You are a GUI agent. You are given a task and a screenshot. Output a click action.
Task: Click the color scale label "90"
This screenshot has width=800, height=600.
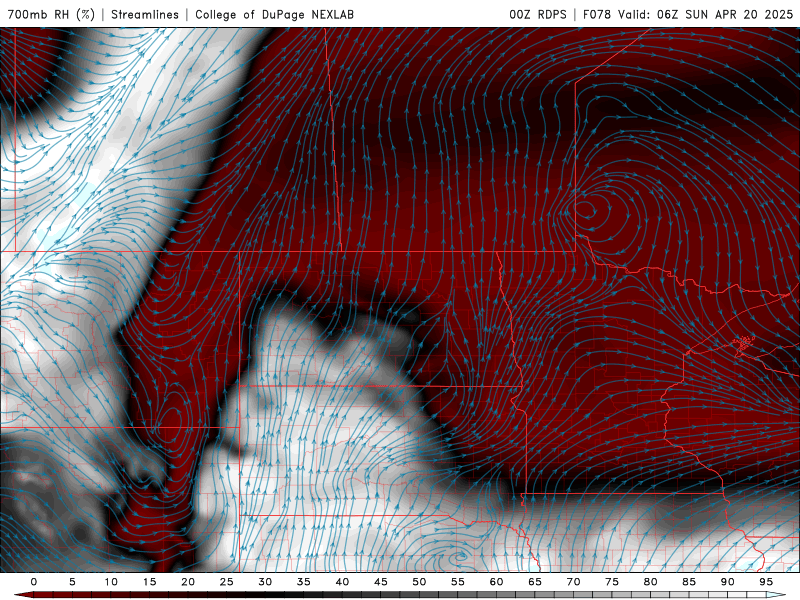pos(727,582)
